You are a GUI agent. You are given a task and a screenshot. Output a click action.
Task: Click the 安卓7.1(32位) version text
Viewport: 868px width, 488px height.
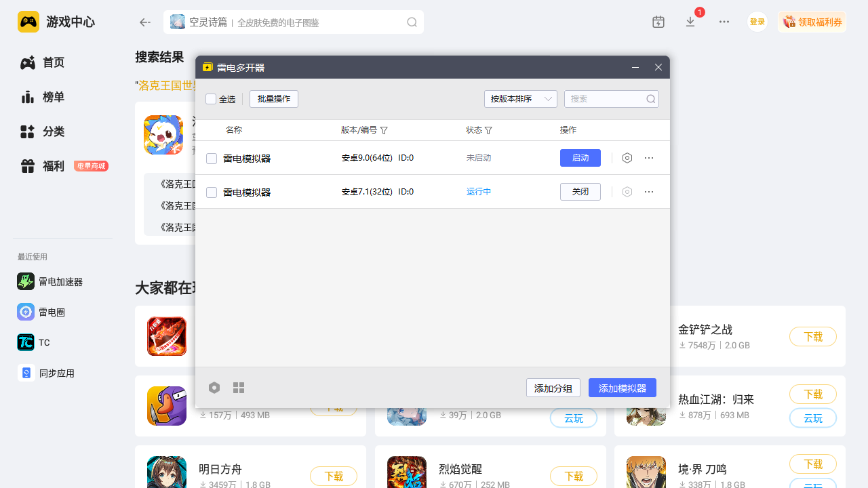367,192
